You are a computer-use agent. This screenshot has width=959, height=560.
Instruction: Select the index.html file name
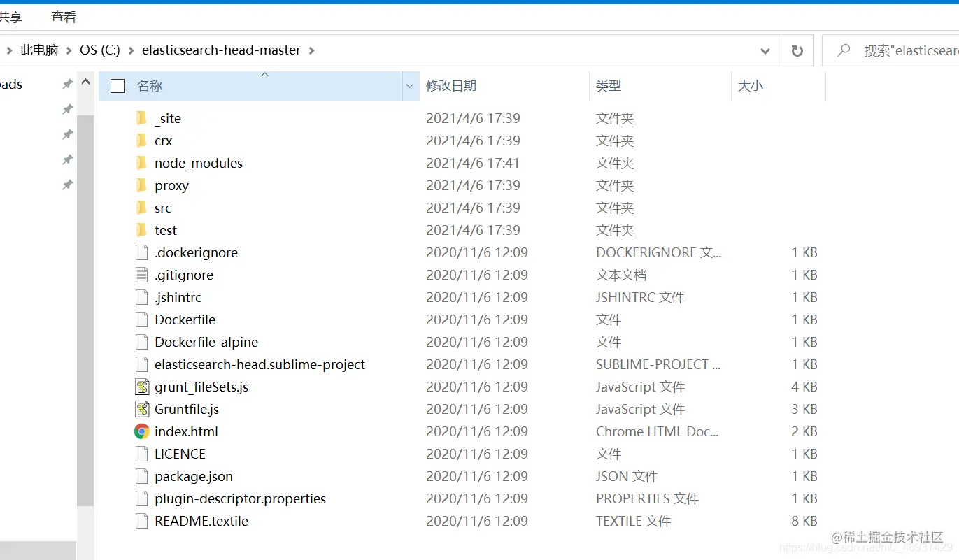tap(186, 431)
